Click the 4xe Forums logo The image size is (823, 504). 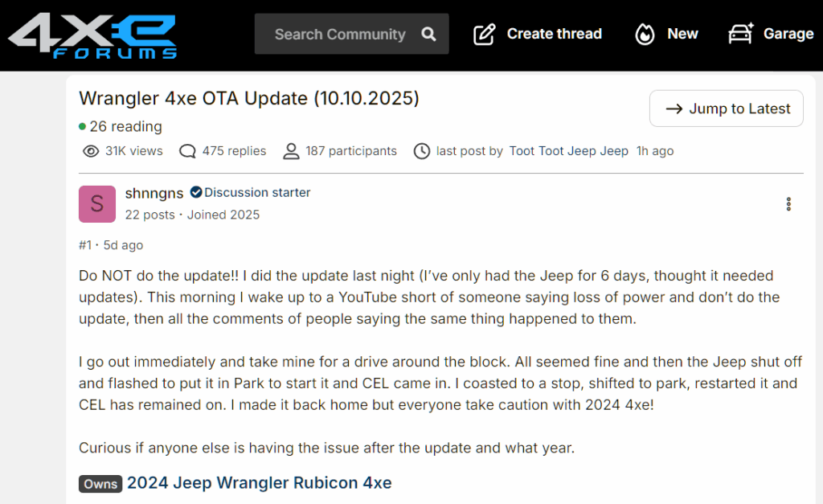coord(92,35)
